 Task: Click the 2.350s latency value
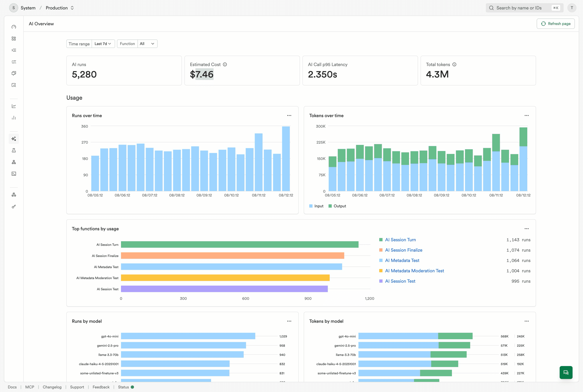pos(322,74)
